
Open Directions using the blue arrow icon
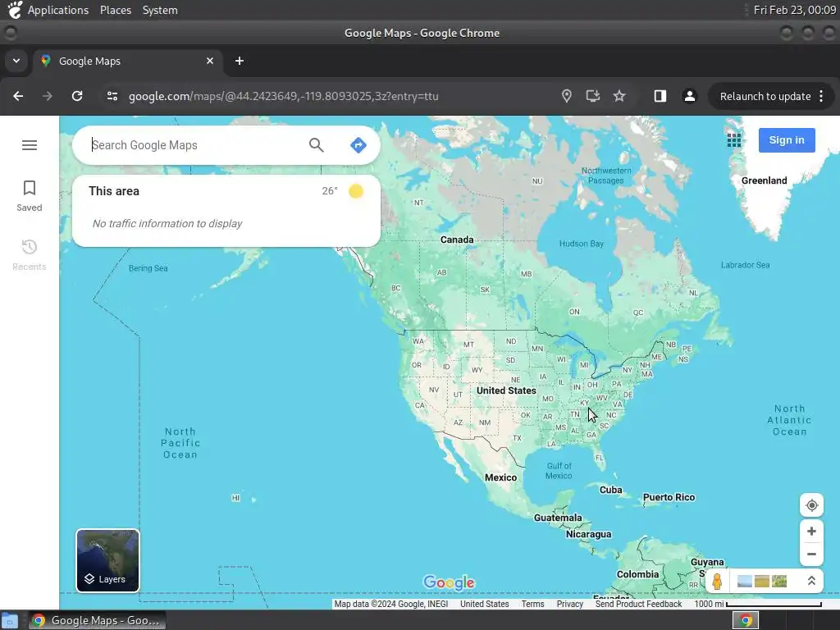358,145
